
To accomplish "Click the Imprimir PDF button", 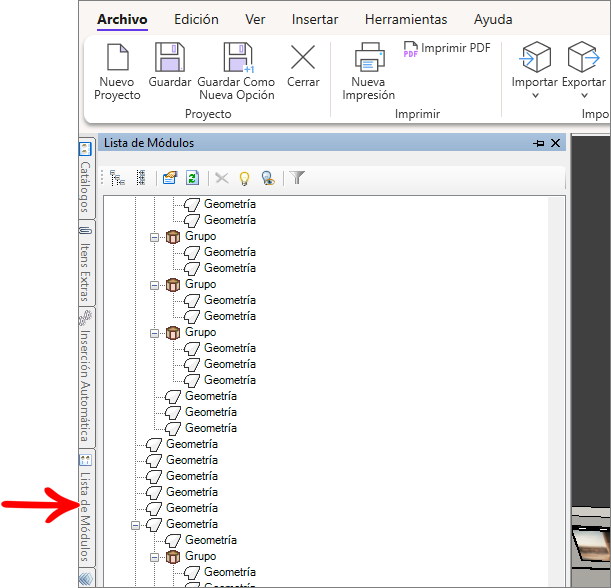I will tap(447, 49).
